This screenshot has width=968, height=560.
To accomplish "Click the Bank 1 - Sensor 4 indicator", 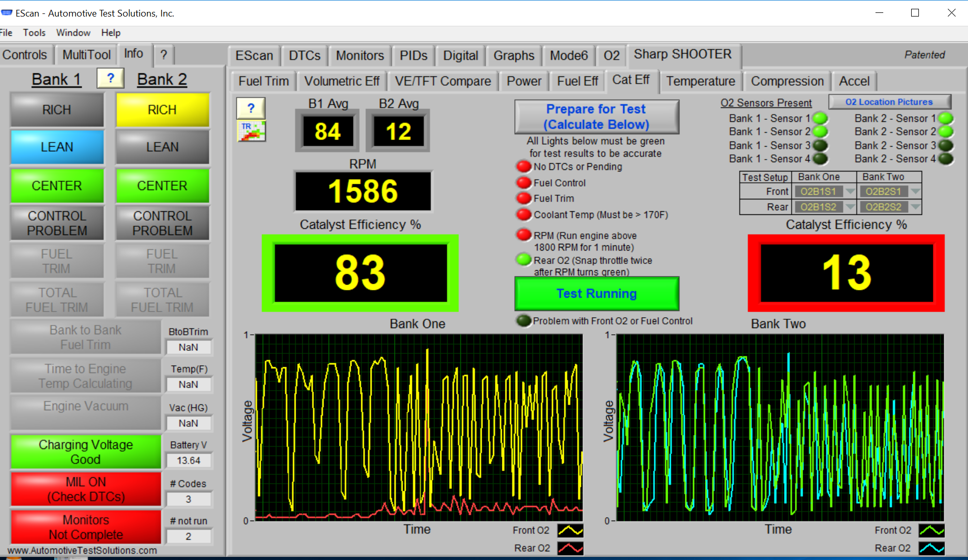I will coord(820,159).
